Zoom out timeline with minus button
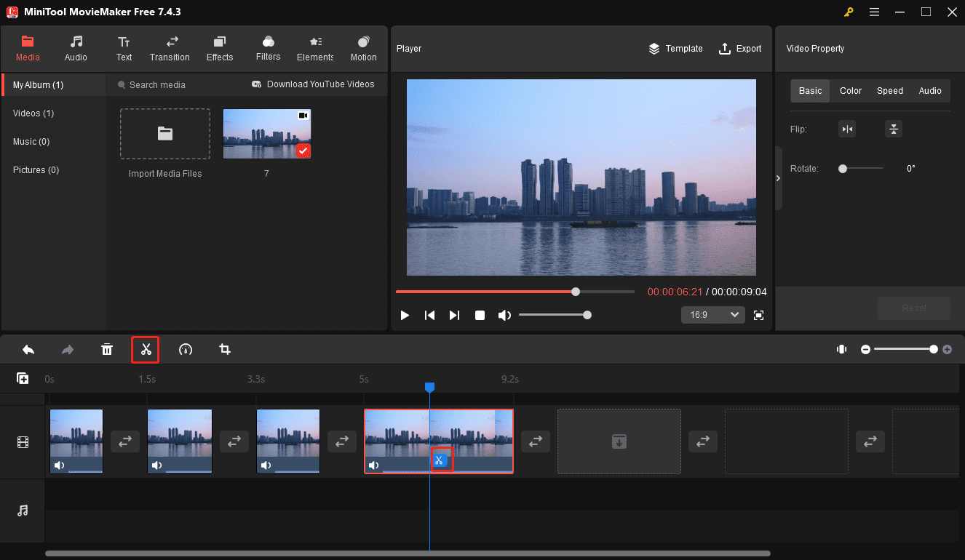 pos(865,350)
